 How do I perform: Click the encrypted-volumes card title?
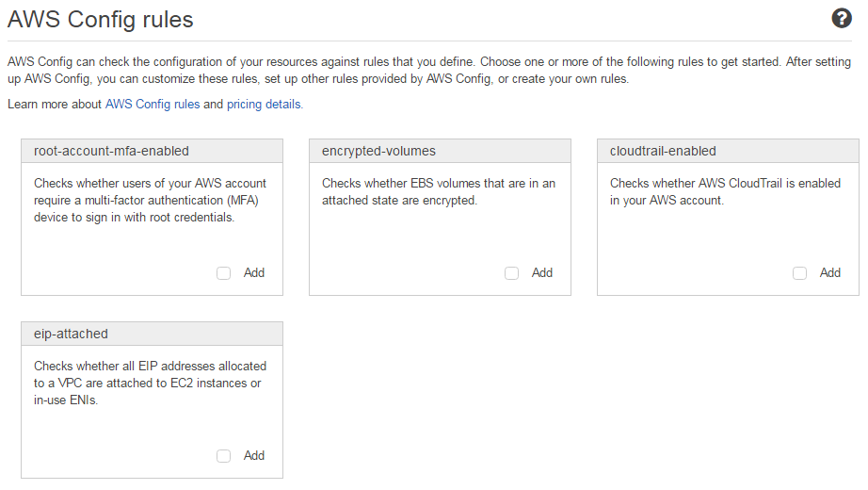(378, 151)
